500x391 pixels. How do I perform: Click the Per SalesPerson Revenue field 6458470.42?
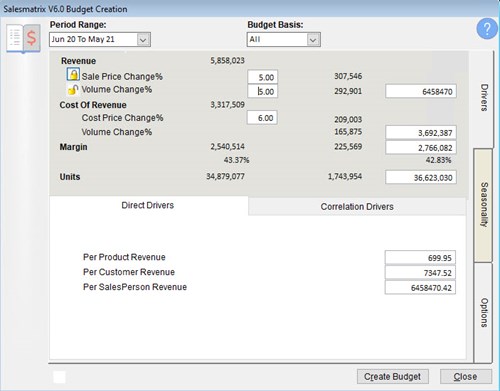(x=420, y=288)
